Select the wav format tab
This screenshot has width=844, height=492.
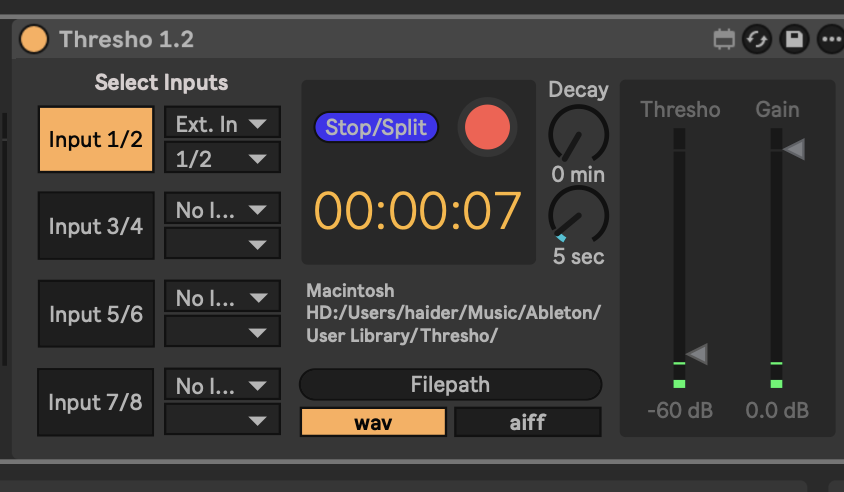coord(373,422)
